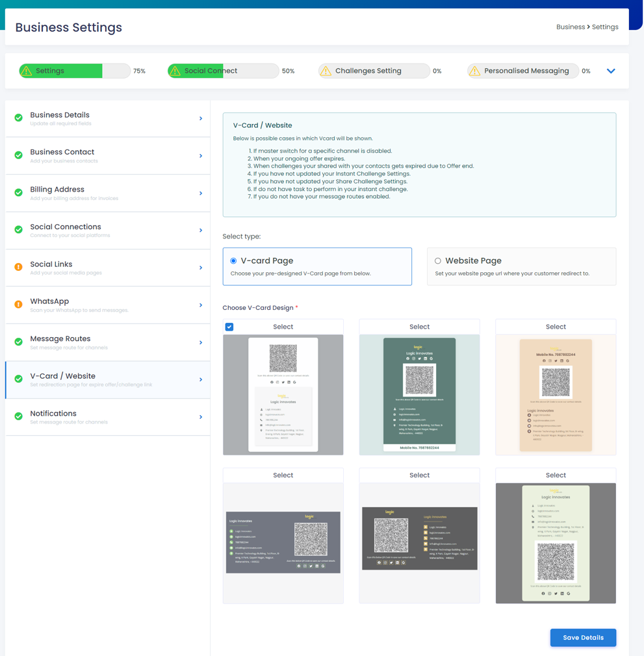Open Social Links using its arrow
Viewport: 644px width, 656px height.
click(x=201, y=268)
